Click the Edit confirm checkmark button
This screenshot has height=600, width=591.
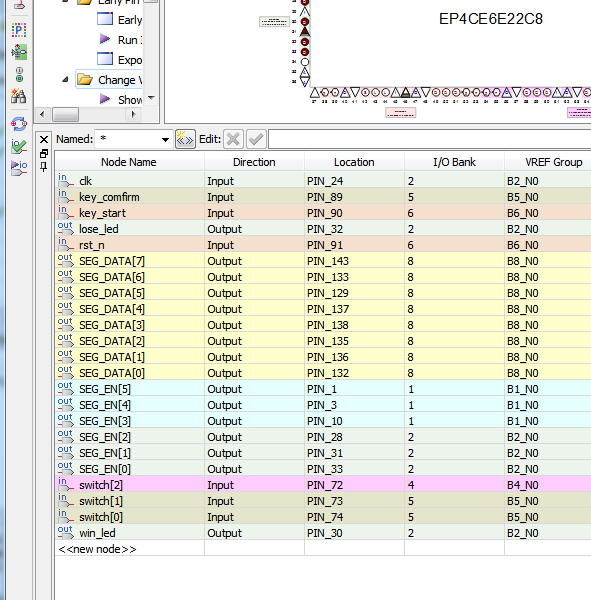(256, 139)
